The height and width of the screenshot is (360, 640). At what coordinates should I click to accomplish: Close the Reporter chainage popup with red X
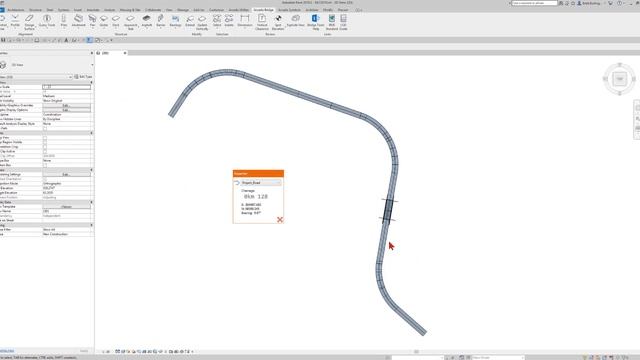coord(280,220)
